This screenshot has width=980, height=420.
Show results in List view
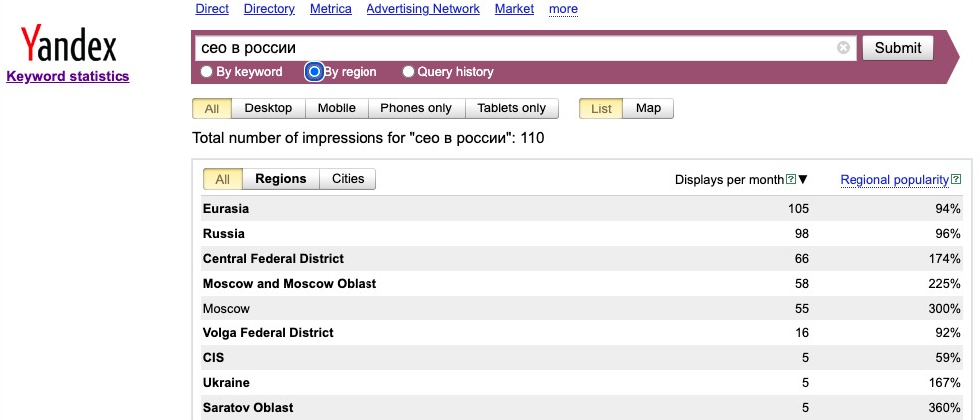tap(601, 108)
